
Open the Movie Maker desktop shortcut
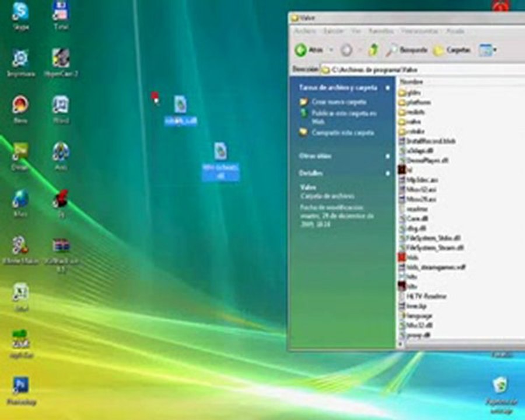tap(20, 250)
